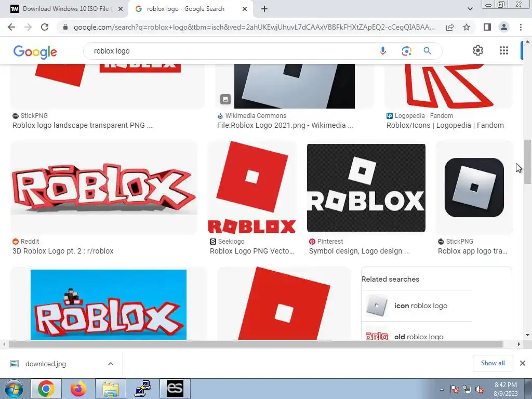The width and height of the screenshot is (532, 399).
Task: Open a new browser tab
Action: (264, 9)
